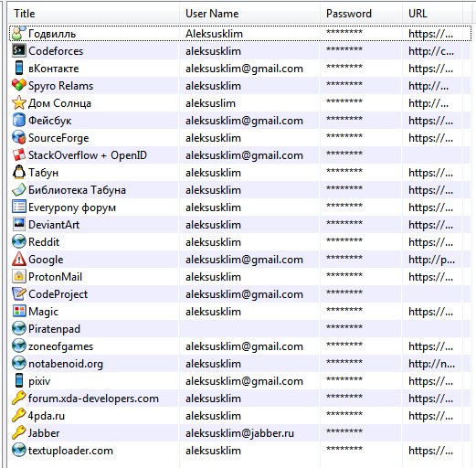Click the notabenoid.org globe icon
This screenshot has width=476, height=468.
point(19,363)
